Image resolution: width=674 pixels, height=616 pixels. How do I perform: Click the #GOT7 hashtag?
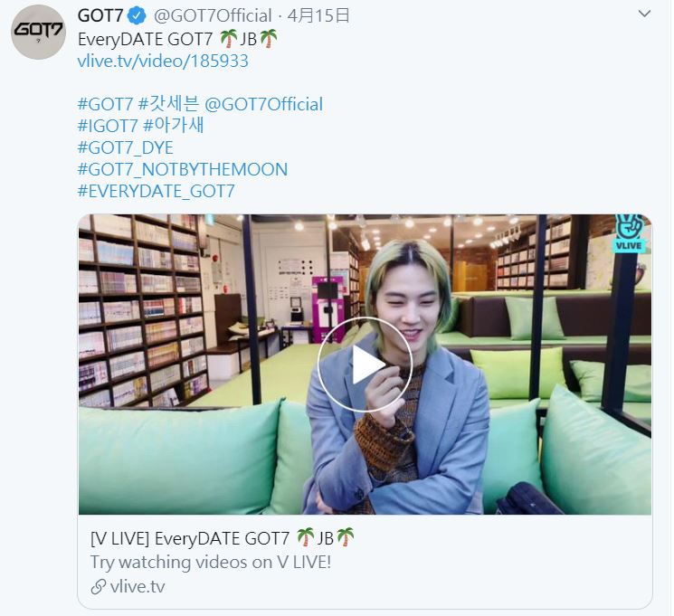pyautogui.click(x=105, y=104)
